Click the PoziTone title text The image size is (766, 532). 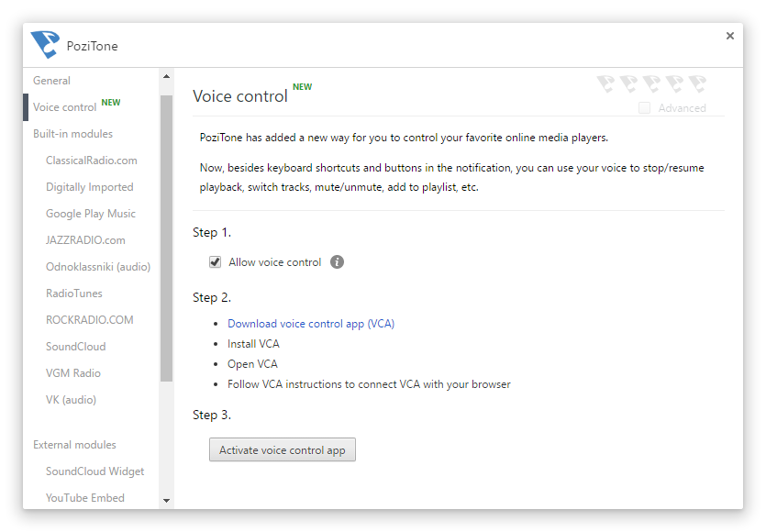click(x=92, y=46)
